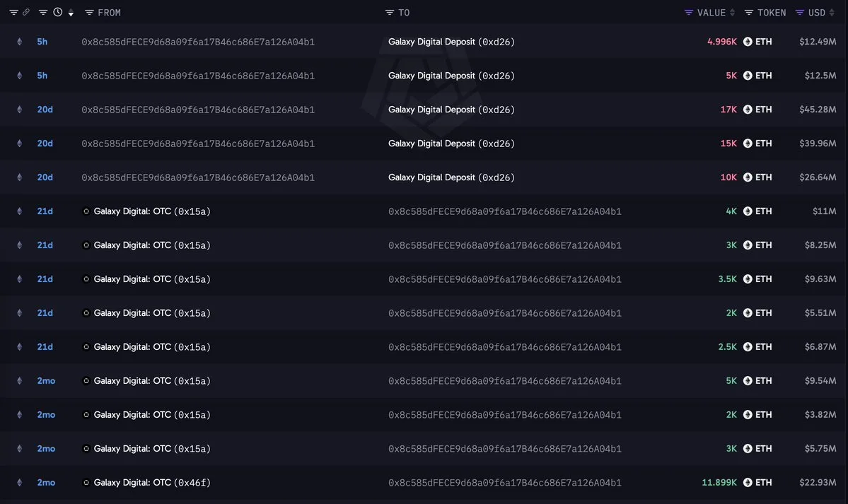The image size is (848, 504).
Task: Click the 11.899K ETH value
Action: pyautogui.click(x=719, y=482)
